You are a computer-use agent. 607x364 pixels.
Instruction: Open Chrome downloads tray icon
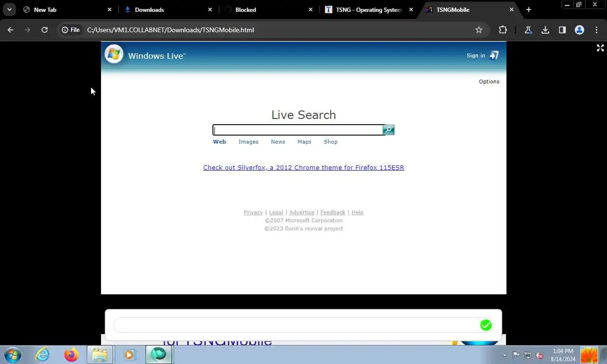point(545,30)
